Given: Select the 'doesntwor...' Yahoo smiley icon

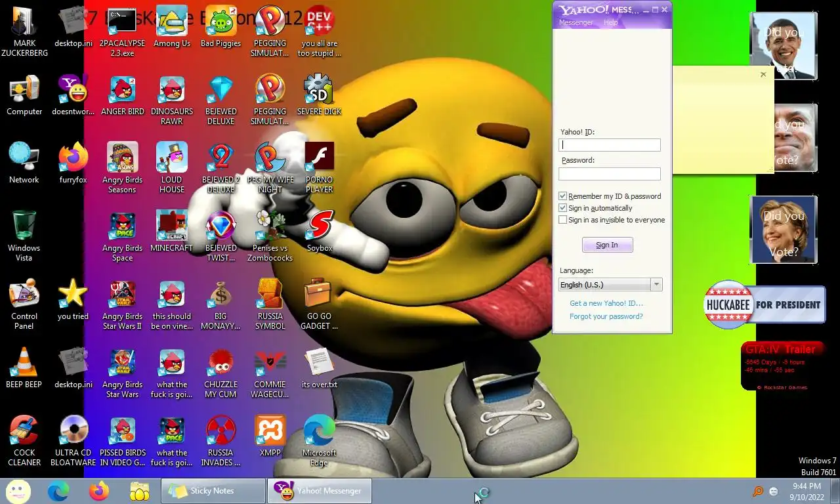Looking at the screenshot, I should click(73, 89).
